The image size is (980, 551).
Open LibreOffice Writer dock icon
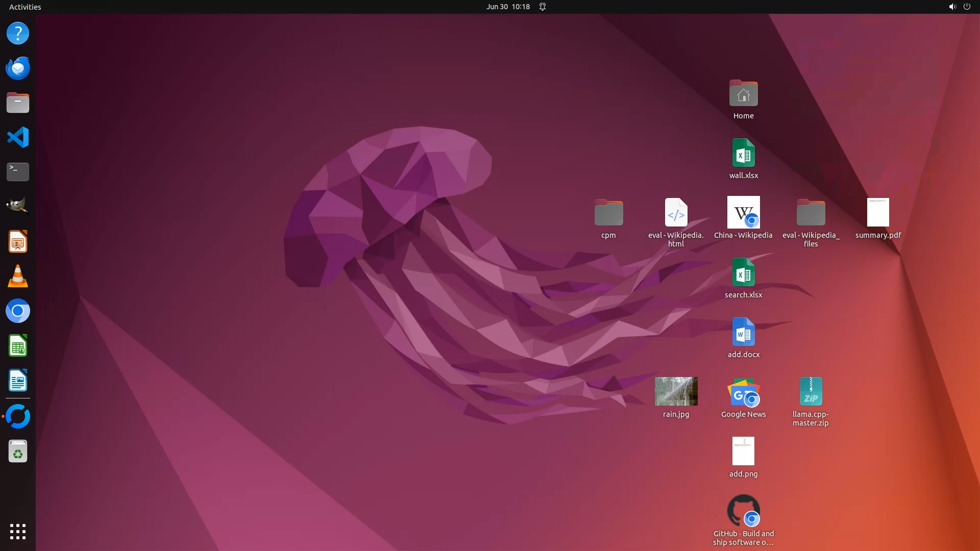coord(18,381)
